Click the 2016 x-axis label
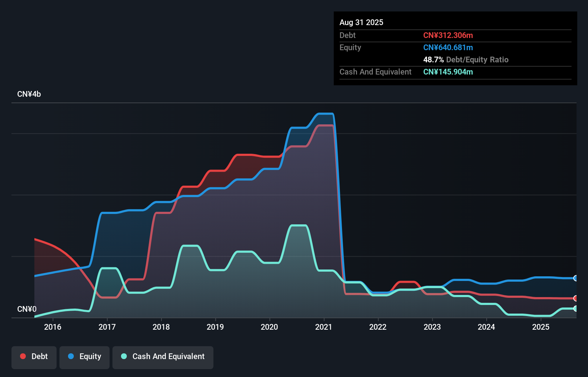This screenshot has width=588, height=377. [x=53, y=327]
